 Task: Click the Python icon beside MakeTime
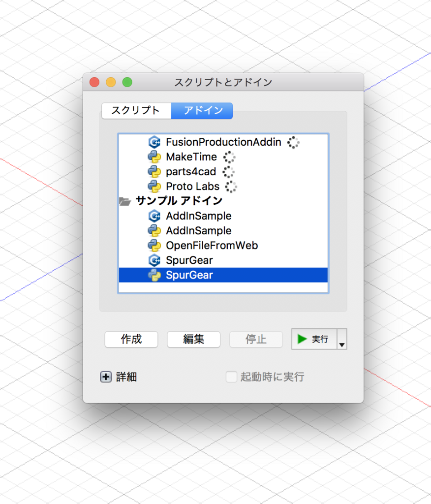pos(154,157)
